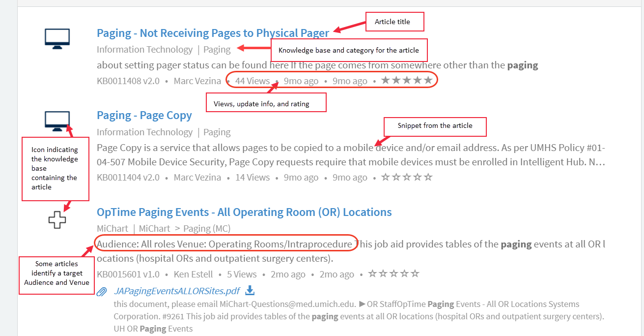Image resolution: width=644 pixels, height=336 pixels.
Task: Open the JAPagingEventsALLORSites.pdf attachment link
Action: (x=177, y=291)
